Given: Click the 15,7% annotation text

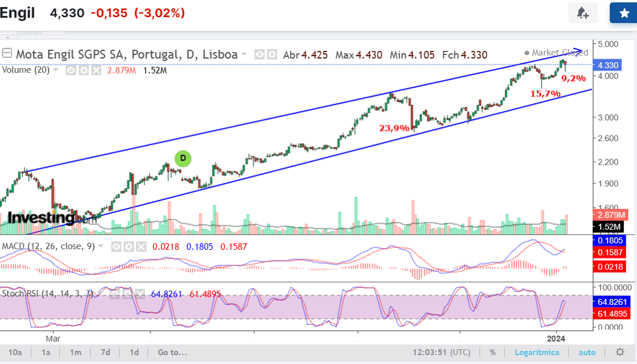Looking at the screenshot, I should click(x=545, y=94).
